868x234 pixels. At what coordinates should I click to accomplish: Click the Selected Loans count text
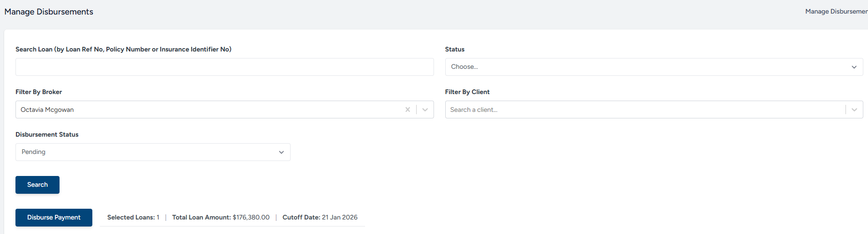coord(133,217)
